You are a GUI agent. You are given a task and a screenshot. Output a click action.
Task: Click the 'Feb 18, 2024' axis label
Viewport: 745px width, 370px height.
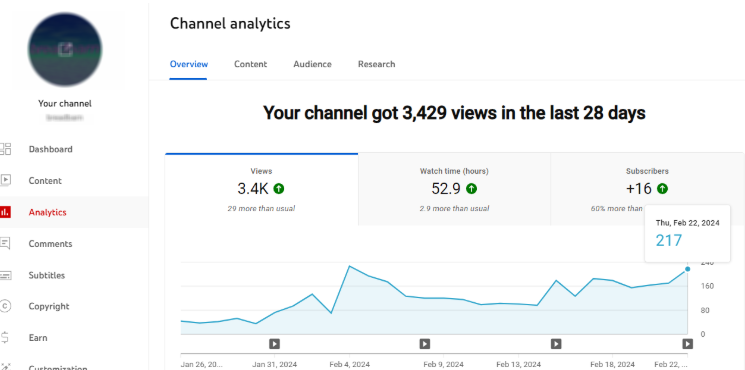(x=612, y=364)
